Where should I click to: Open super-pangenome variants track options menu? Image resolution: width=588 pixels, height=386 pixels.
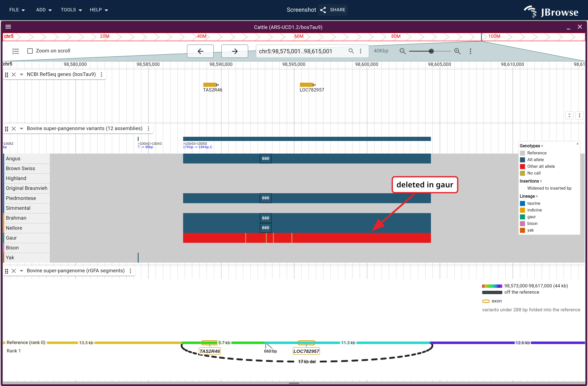(148, 129)
